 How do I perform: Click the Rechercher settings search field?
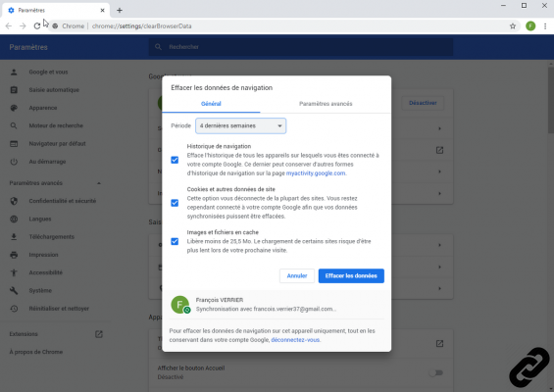[301, 47]
